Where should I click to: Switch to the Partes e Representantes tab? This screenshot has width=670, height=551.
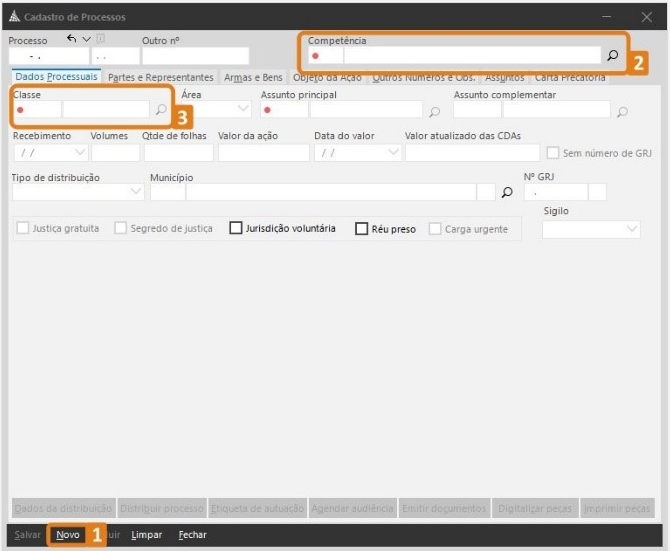tap(160, 77)
